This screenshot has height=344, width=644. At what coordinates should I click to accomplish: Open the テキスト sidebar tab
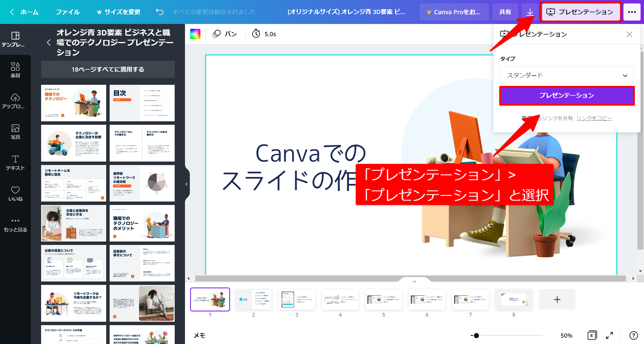point(15,163)
